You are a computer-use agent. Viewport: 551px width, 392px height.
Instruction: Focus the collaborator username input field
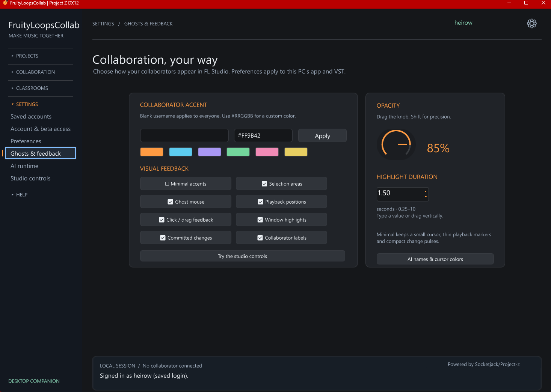point(184,135)
